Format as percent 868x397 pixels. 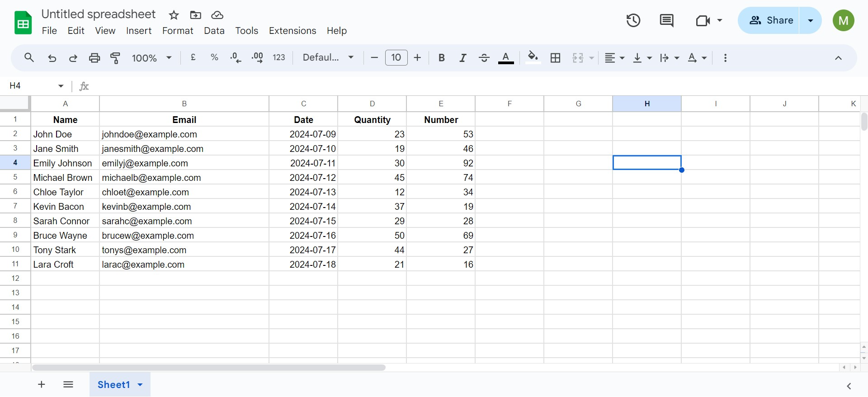point(214,57)
